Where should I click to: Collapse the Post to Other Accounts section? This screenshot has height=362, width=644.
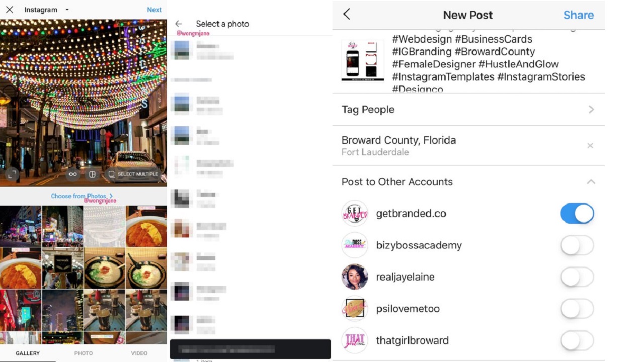coord(591,182)
